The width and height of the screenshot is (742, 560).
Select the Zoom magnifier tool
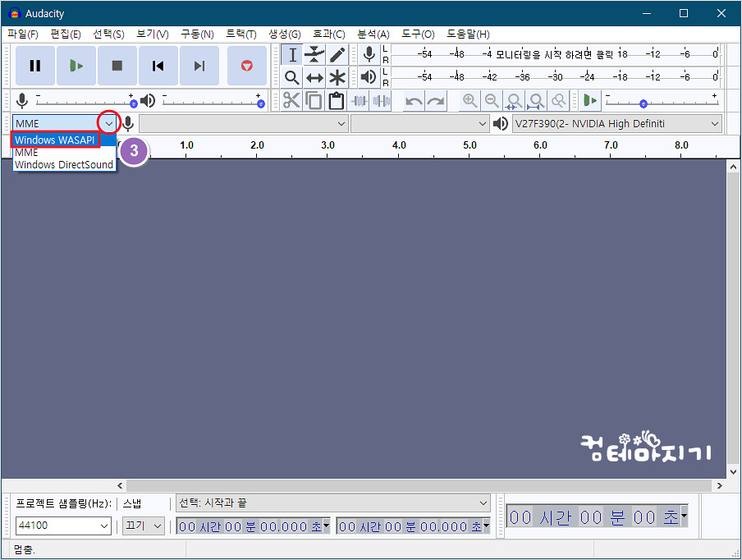point(292,77)
